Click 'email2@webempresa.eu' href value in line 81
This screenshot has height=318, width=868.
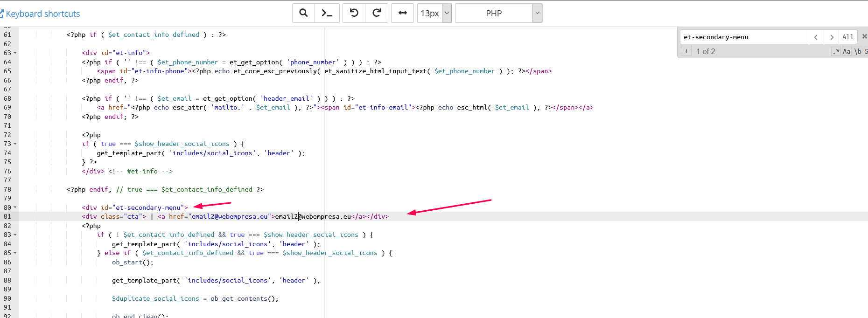click(x=230, y=216)
